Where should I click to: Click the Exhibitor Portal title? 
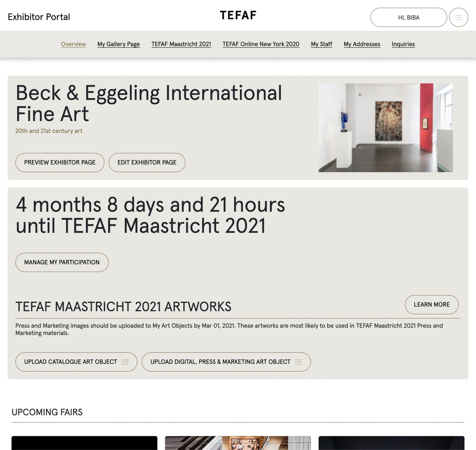click(39, 17)
